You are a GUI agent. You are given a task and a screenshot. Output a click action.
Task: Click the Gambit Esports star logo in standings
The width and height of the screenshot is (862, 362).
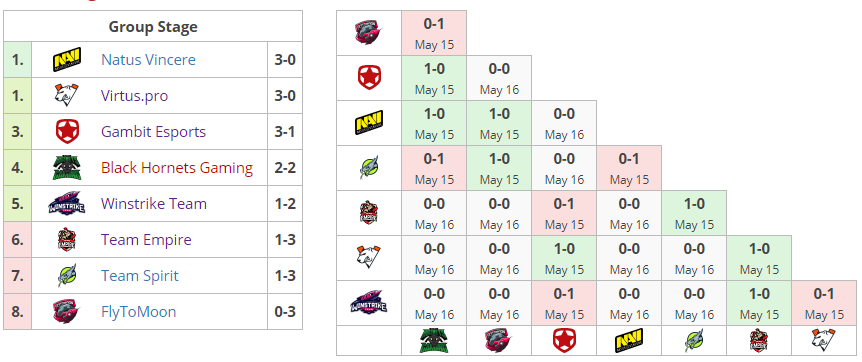(67, 132)
